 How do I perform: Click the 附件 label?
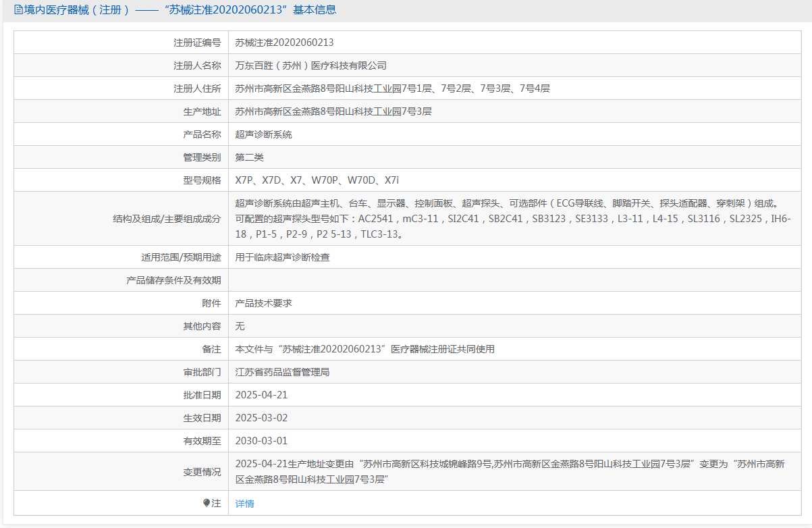coord(211,303)
